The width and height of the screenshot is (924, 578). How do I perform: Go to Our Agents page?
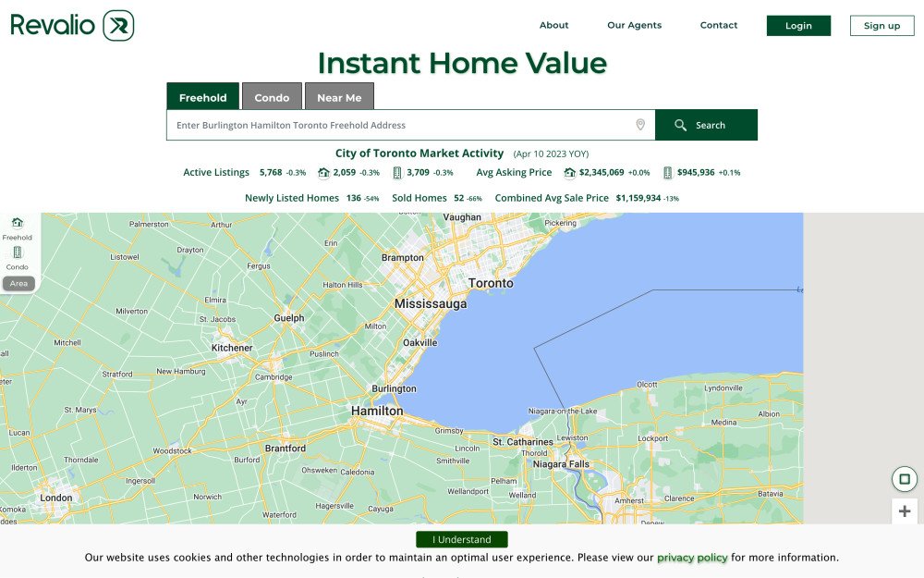(634, 26)
